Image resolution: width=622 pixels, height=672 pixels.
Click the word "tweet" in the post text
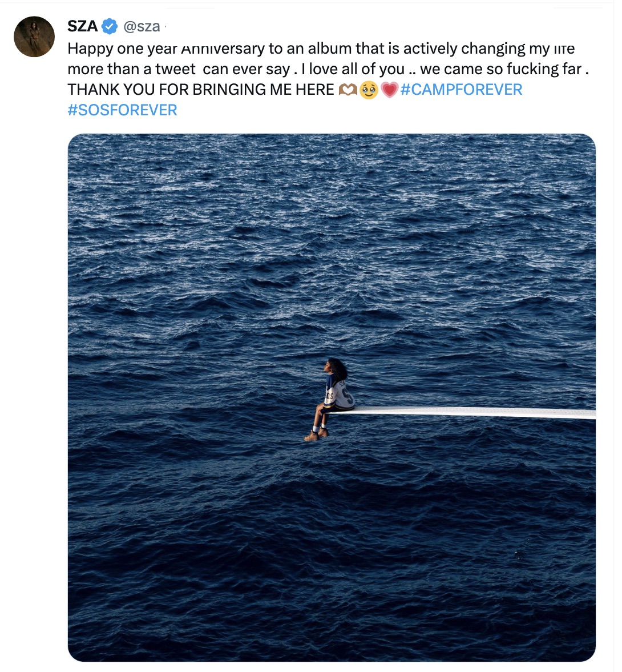tap(175, 69)
